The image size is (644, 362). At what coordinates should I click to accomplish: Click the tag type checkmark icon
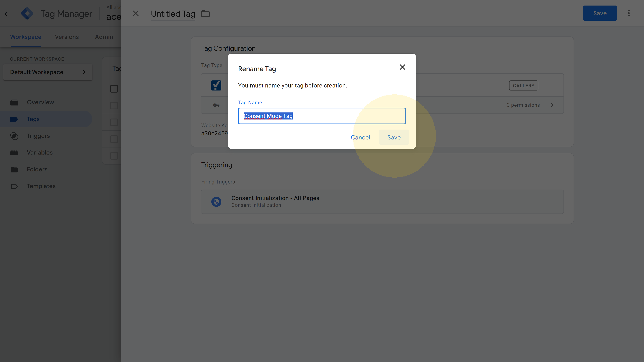pos(216,85)
